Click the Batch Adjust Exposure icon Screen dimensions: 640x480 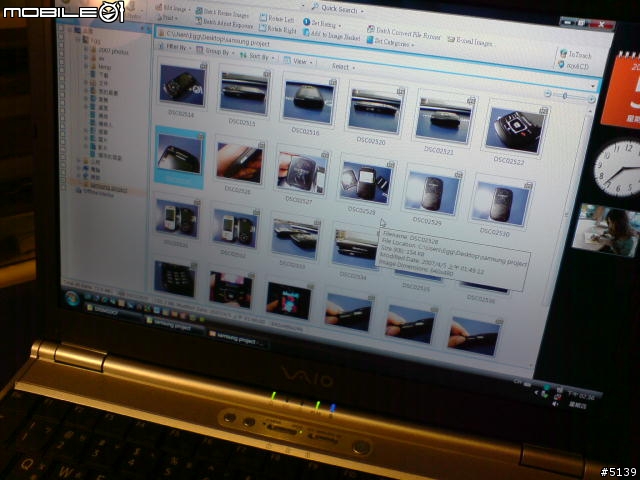click(x=199, y=21)
